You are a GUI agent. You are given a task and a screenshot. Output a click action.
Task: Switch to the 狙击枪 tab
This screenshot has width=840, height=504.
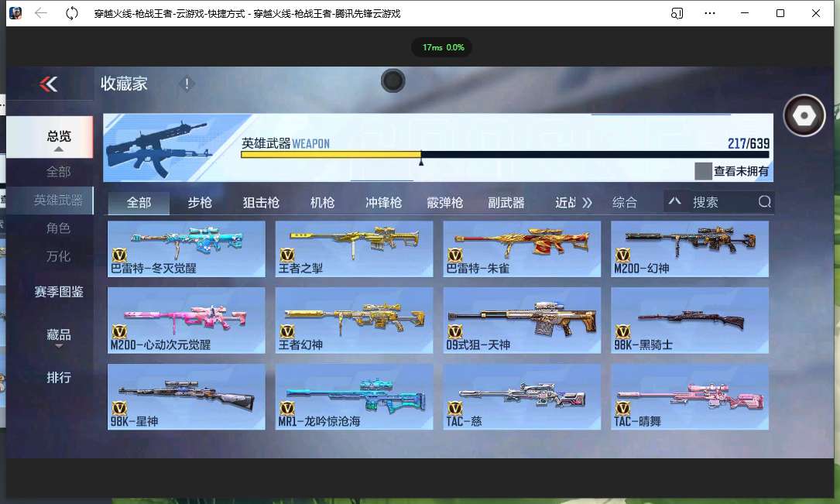(261, 203)
